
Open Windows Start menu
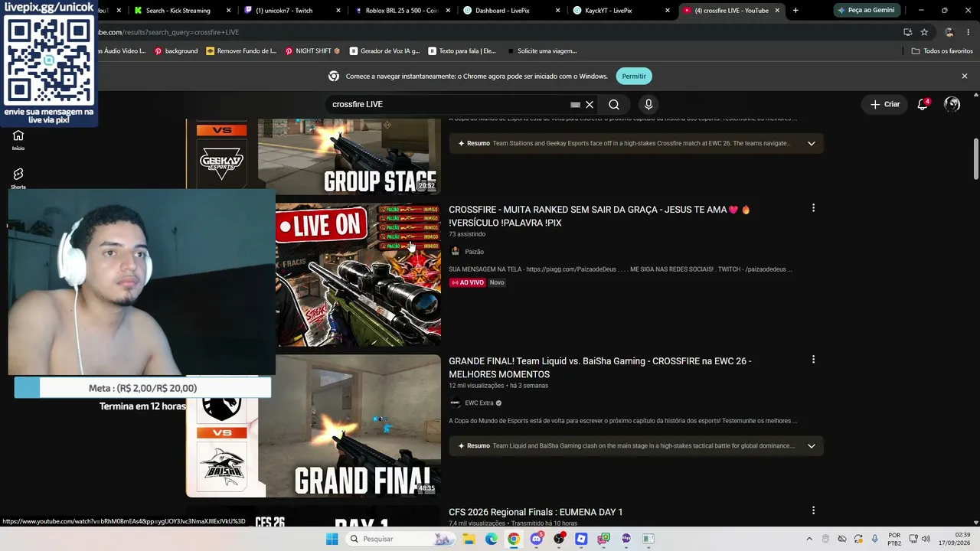tap(332, 539)
